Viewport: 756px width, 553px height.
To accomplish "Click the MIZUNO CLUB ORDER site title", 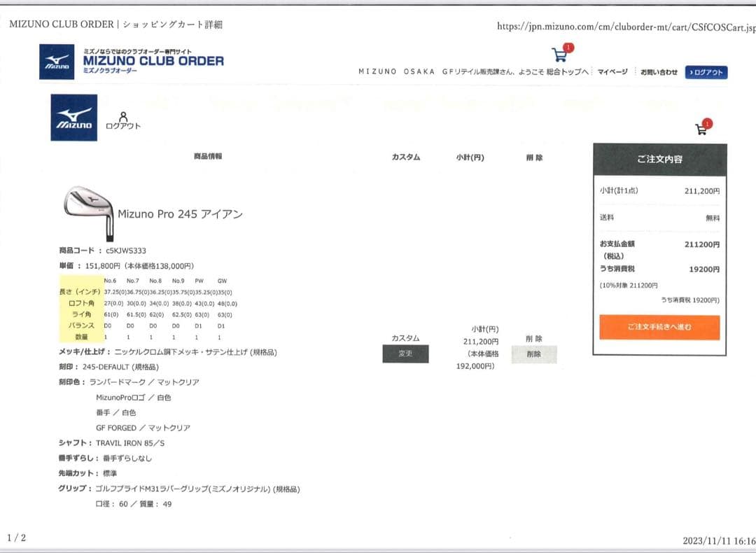I will coord(153,61).
